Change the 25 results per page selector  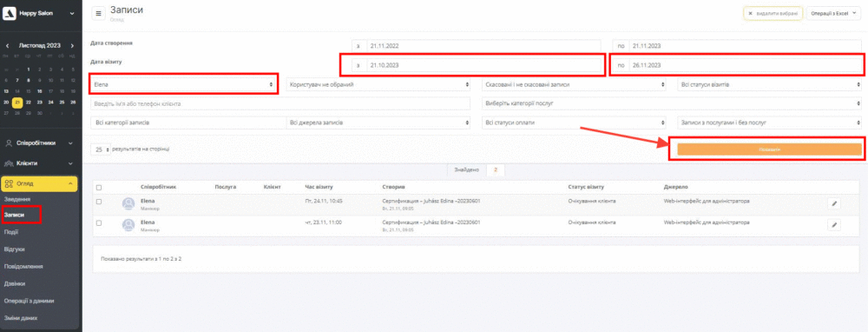click(x=100, y=149)
